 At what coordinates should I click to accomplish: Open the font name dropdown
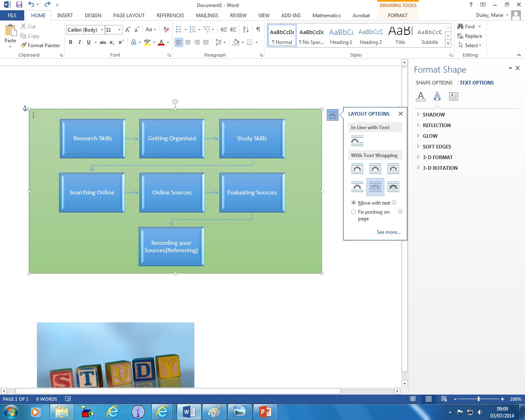click(x=102, y=30)
